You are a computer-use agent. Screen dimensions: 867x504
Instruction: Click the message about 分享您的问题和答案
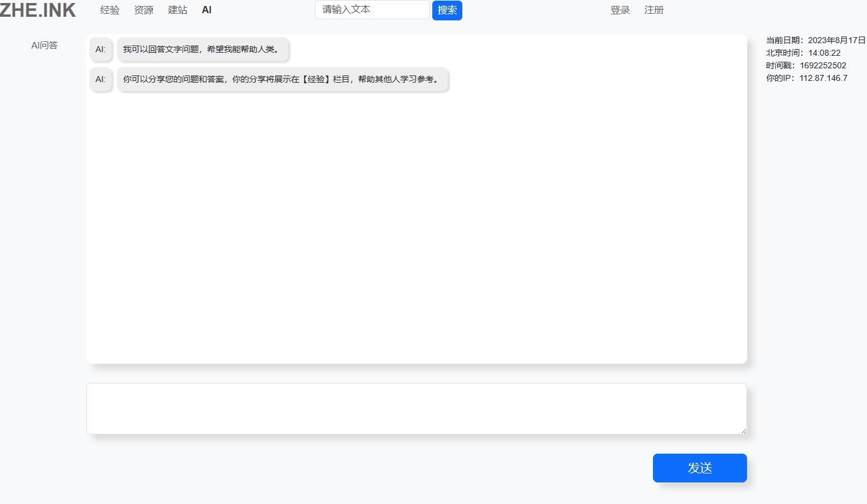click(282, 79)
